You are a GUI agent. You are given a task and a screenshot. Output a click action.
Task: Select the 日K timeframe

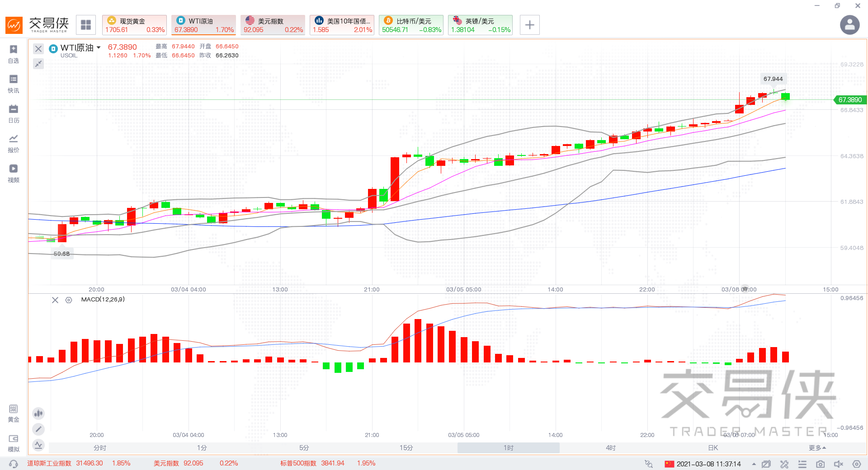(713, 448)
